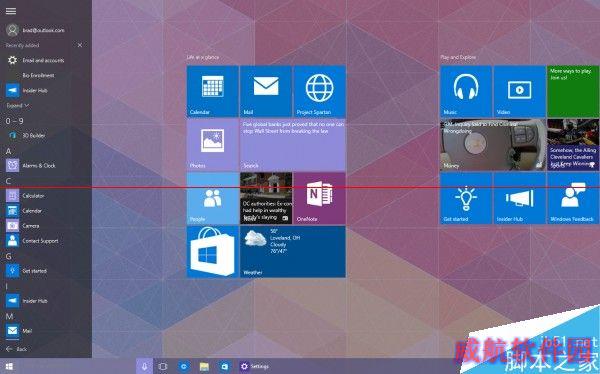Open the Mail tile
Image resolution: width=600 pixels, height=374 pixels.
266,91
